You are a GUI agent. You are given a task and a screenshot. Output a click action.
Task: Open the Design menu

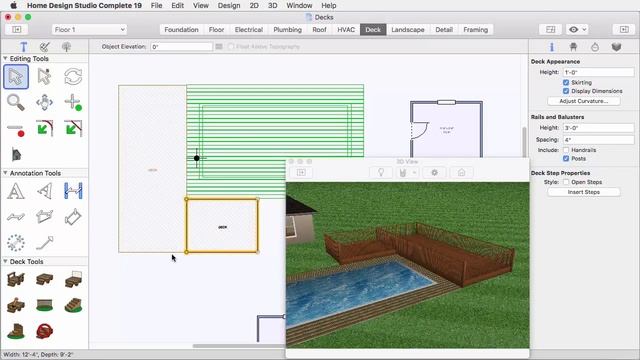(229, 5)
